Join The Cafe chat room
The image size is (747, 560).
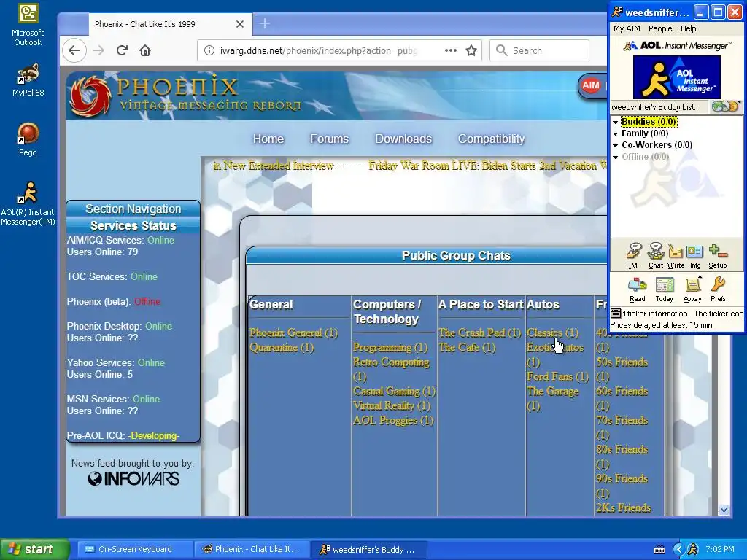pos(467,348)
